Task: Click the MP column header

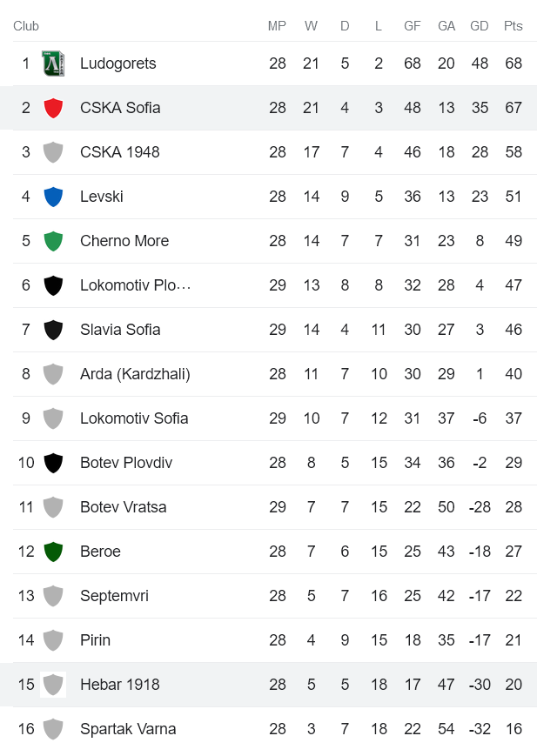Action: [277, 26]
